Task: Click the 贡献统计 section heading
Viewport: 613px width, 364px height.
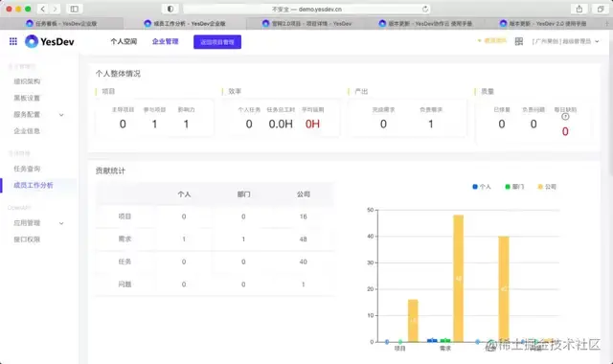Action: pos(110,171)
